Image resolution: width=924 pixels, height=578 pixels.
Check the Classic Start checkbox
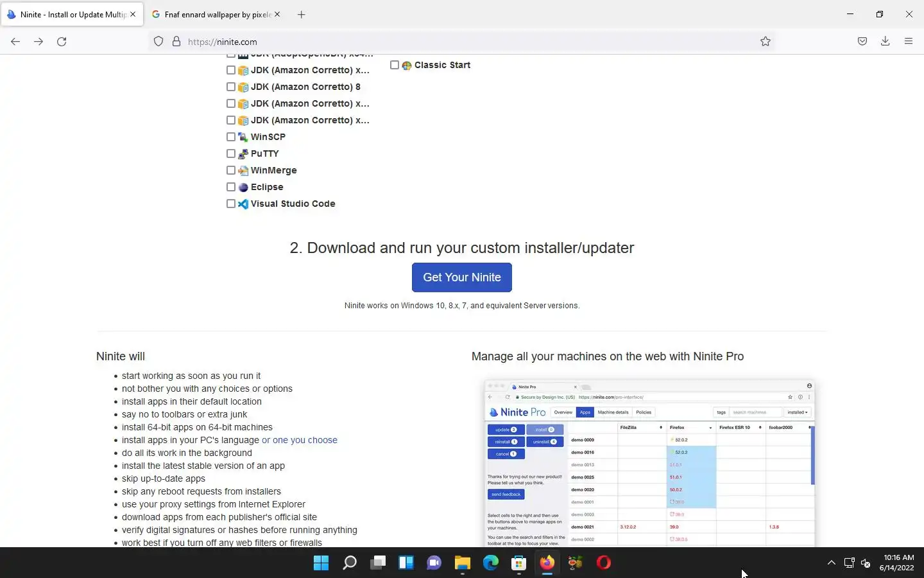[395, 65]
